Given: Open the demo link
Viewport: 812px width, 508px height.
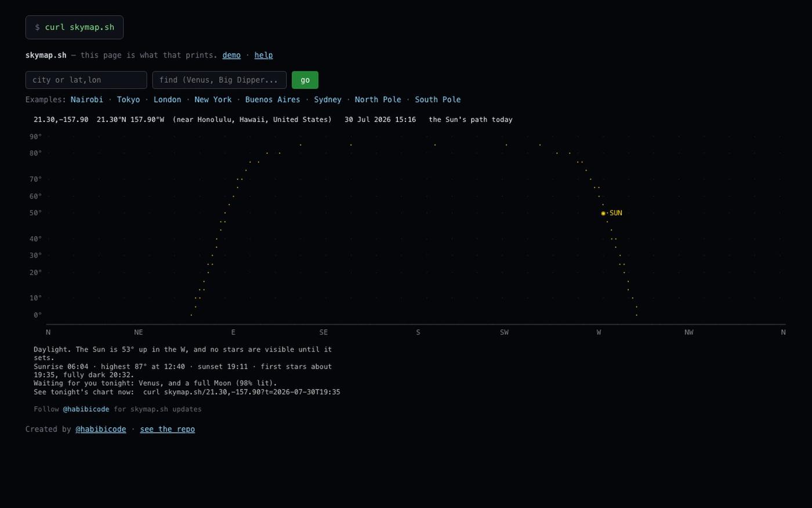Looking at the screenshot, I should 231,55.
